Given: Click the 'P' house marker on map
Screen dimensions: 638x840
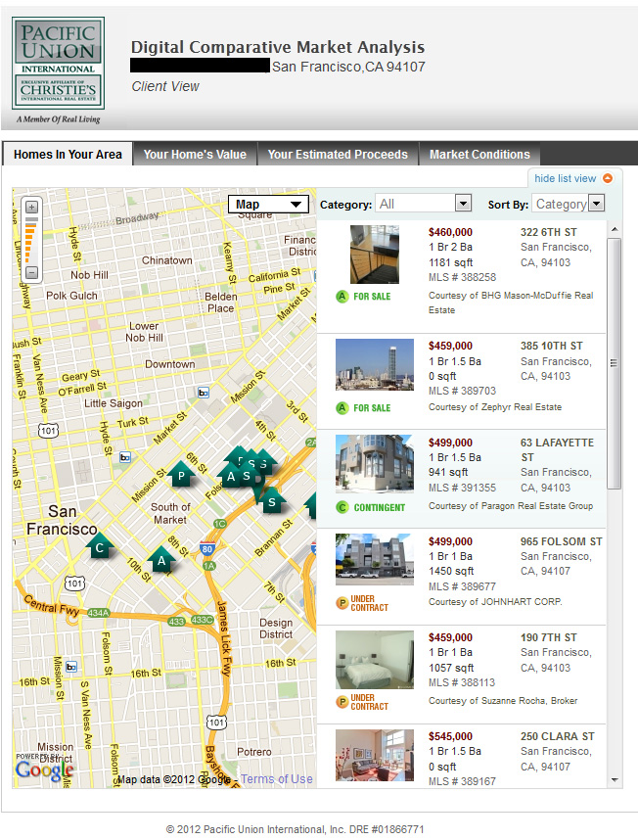Looking at the screenshot, I should (x=181, y=477).
